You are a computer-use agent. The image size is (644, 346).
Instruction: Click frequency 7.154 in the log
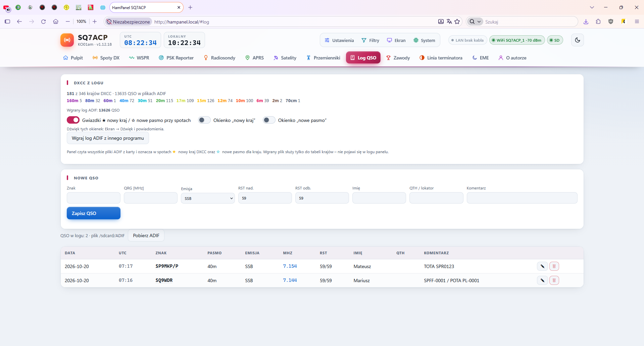click(290, 266)
